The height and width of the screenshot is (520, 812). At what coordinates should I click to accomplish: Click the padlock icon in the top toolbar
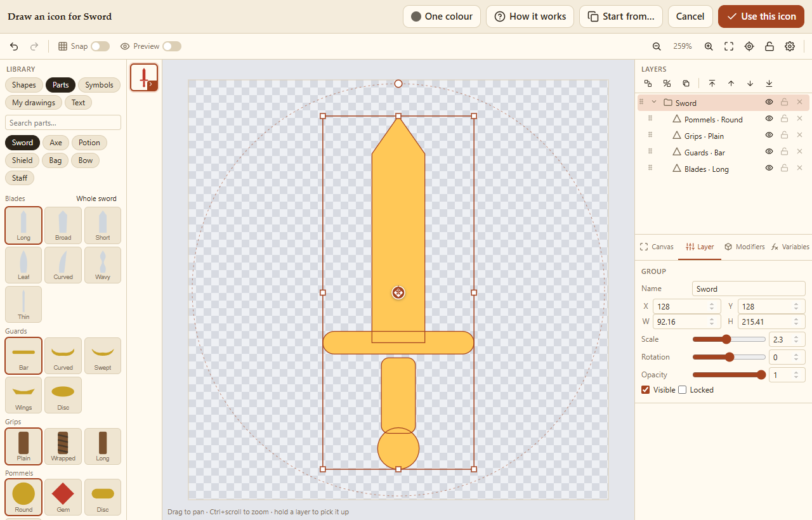pyautogui.click(x=769, y=46)
